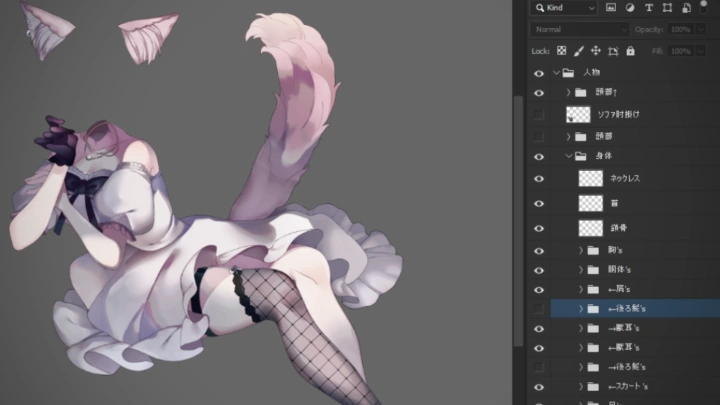Hide the 人物 group with its eye icon
The image size is (720, 405).
click(x=539, y=73)
